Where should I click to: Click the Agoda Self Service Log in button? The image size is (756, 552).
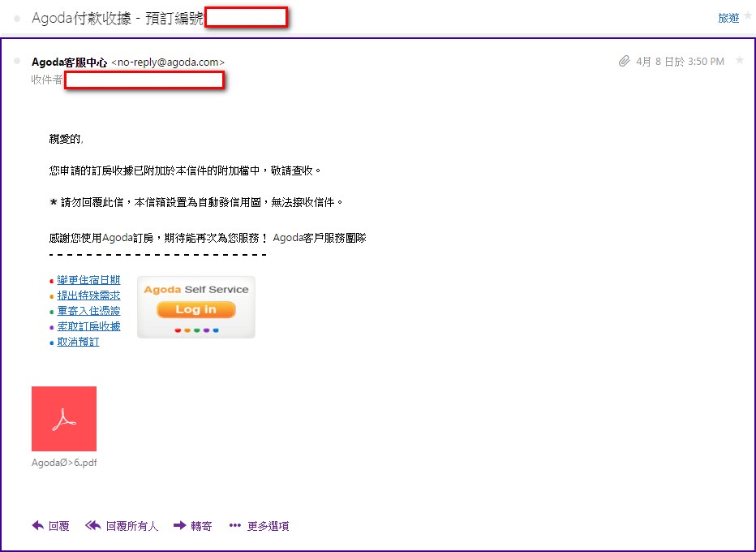point(195,309)
